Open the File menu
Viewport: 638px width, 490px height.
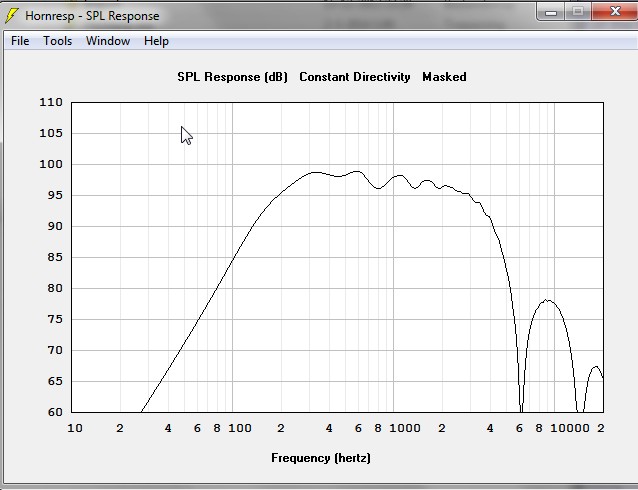click(x=20, y=41)
